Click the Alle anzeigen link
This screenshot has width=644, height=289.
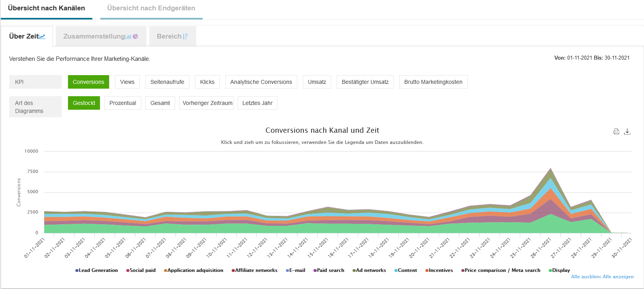[x=618, y=277]
